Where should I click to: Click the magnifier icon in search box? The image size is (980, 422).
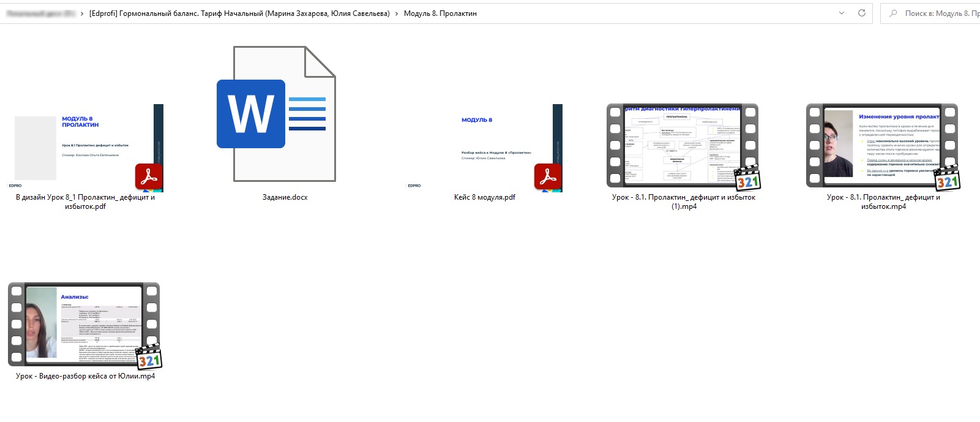point(894,13)
